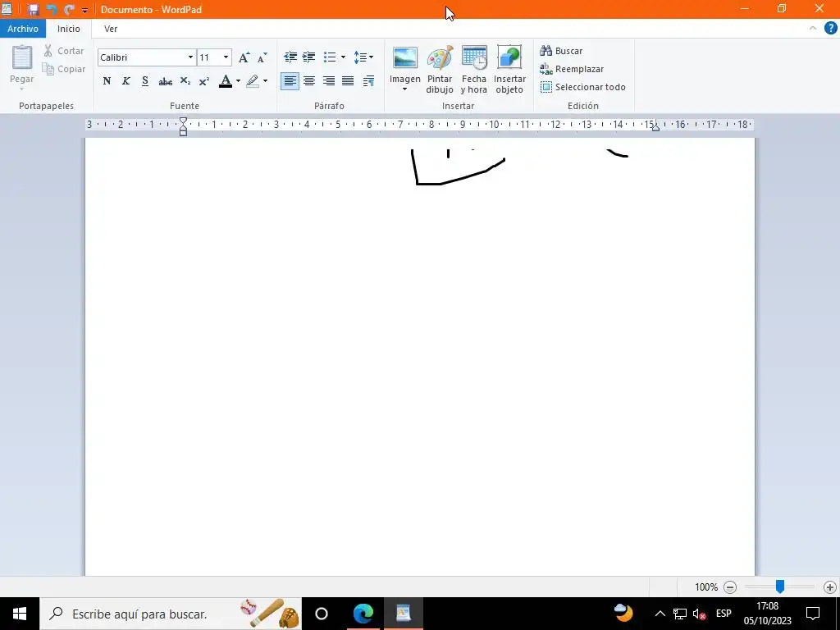The width and height of the screenshot is (840, 630).
Task: Toggle italic (K) formatting
Action: [126, 81]
